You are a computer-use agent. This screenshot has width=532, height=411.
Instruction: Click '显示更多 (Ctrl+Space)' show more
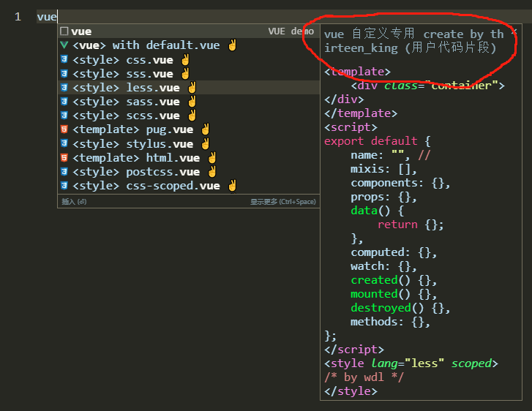pyautogui.click(x=283, y=201)
